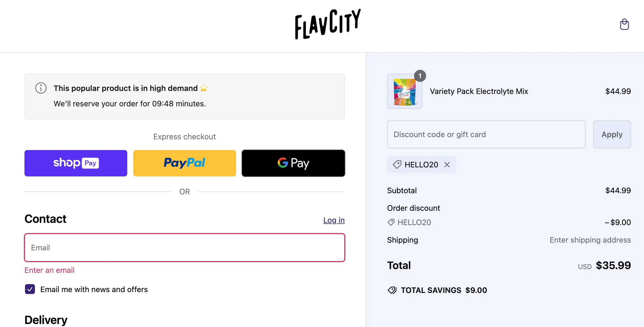The height and width of the screenshot is (327, 644).
Task: Choose Google Pay for express checkout
Action: (x=293, y=163)
